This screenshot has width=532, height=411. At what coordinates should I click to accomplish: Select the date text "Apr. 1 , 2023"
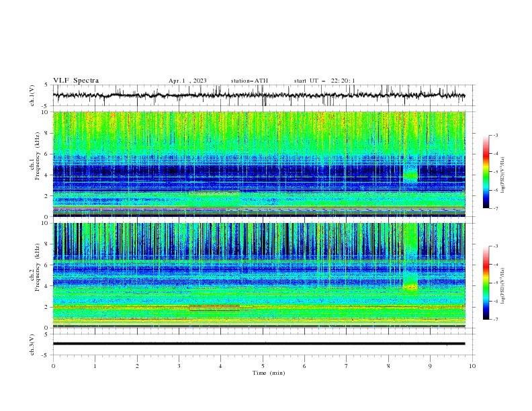pyautogui.click(x=187, y=81)
